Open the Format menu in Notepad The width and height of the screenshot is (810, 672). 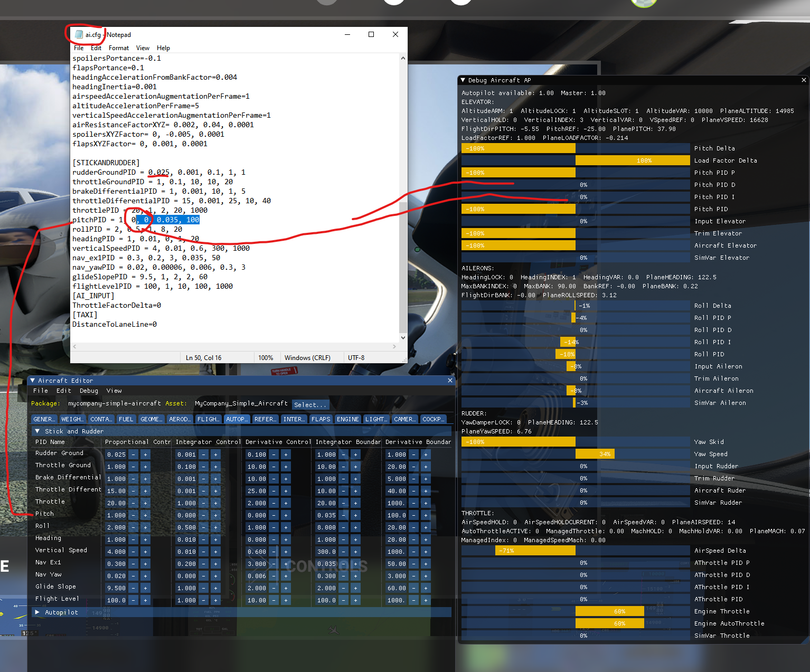118,48
